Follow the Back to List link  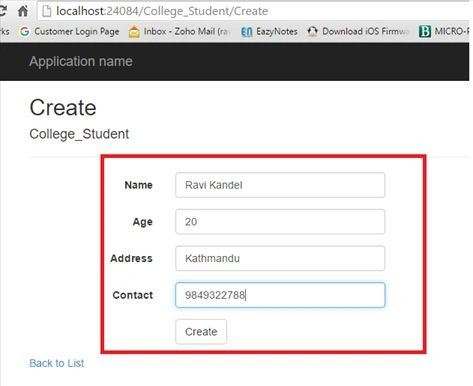tap(57, 363)
